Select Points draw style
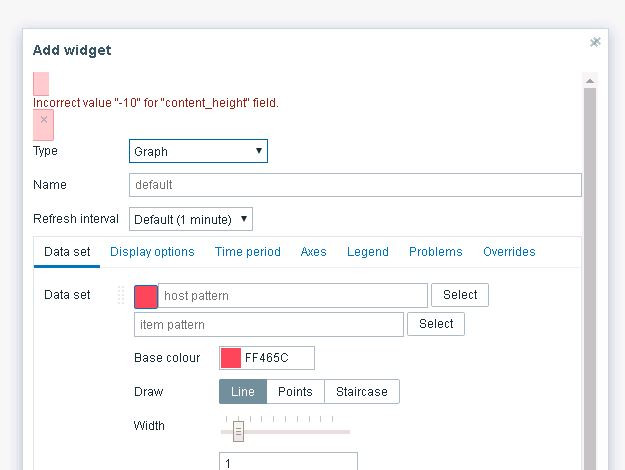The height and width of the screenshot is (470, 625). (295, 392)
